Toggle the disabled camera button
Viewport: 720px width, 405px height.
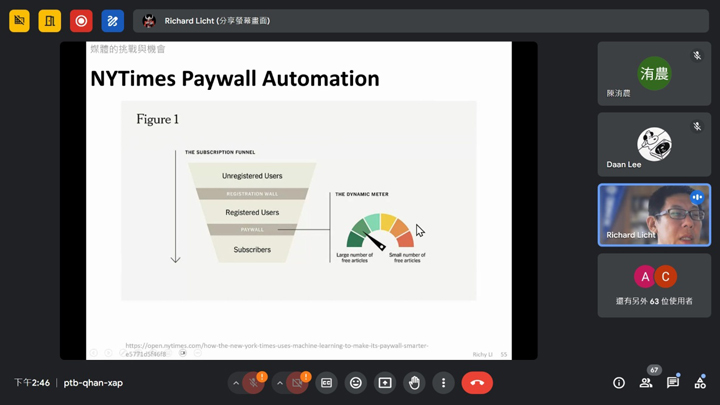pos(297,382)
